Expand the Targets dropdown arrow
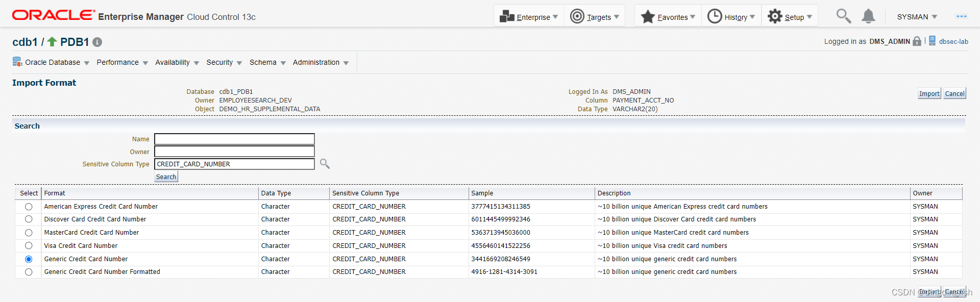 pos(617,17)
